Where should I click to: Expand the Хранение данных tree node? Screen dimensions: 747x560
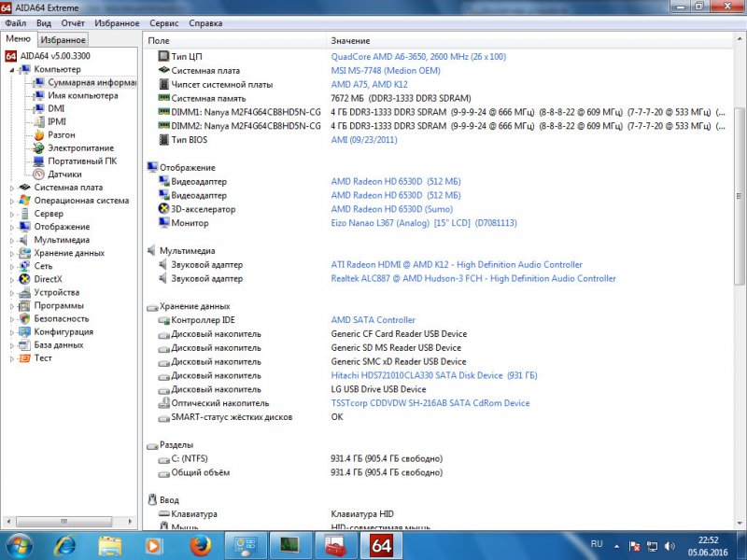[x=12, y=253]
